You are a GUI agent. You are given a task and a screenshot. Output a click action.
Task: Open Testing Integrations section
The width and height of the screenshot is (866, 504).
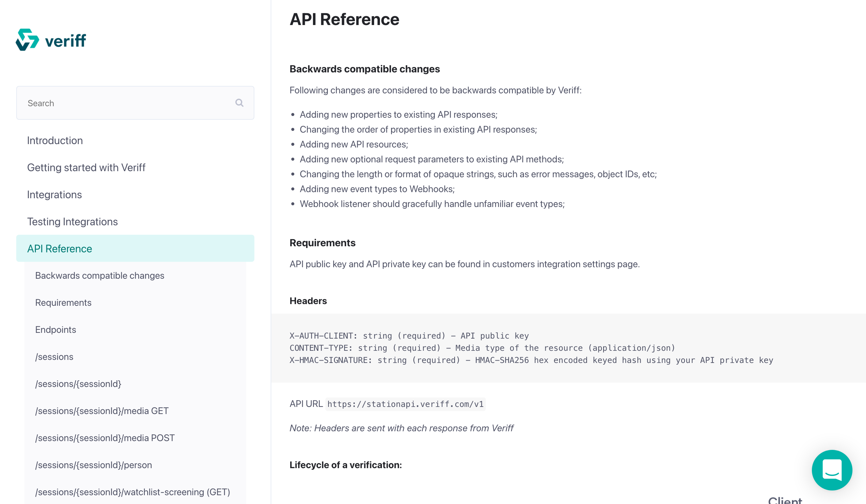pyautogui.click(x=72, y=222)
